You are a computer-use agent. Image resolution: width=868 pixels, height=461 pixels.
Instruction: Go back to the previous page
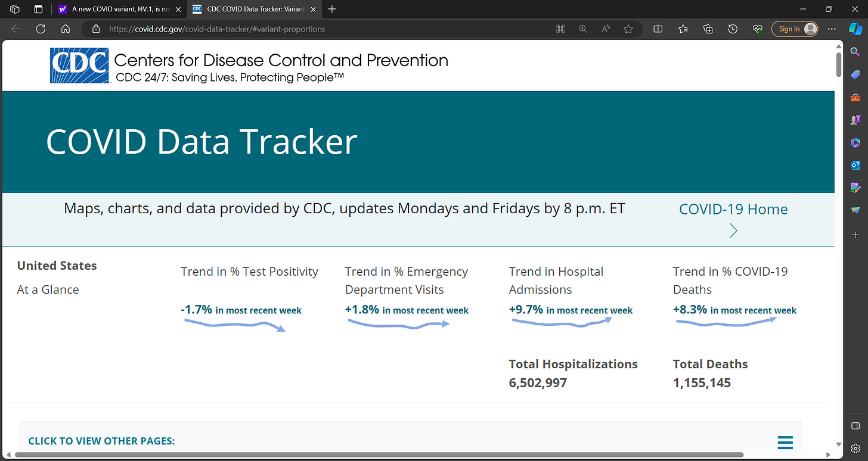coord(16,29)
